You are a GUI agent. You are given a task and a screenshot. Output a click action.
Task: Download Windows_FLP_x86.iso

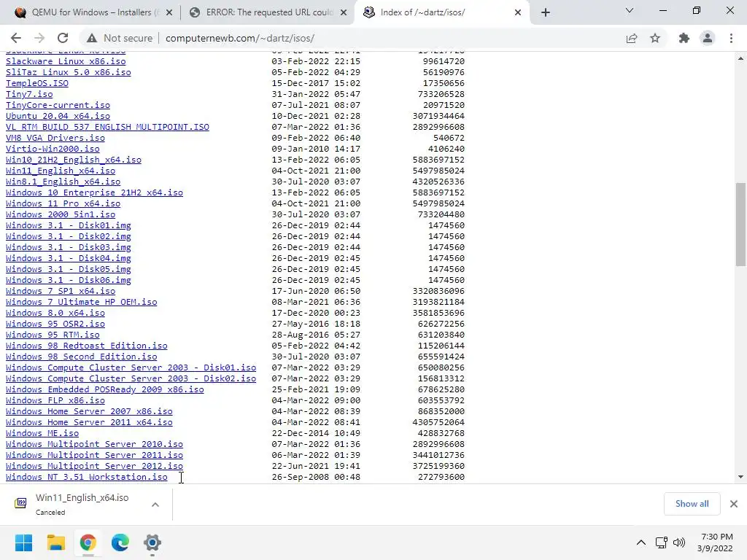pyautogui.click(x=55, y=401)
